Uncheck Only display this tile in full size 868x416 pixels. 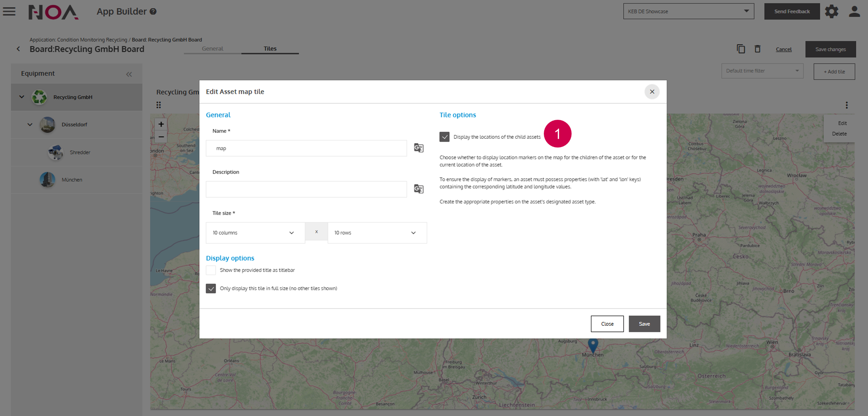point(211,288)
